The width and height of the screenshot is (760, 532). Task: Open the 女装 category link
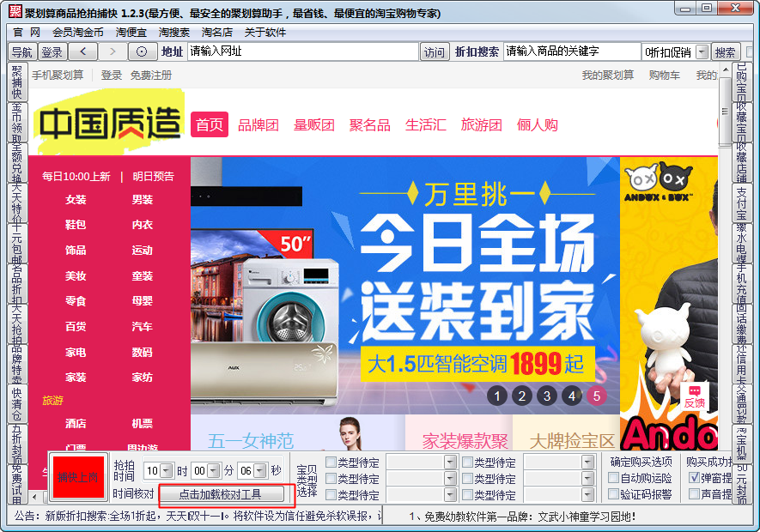click(76, 200)
